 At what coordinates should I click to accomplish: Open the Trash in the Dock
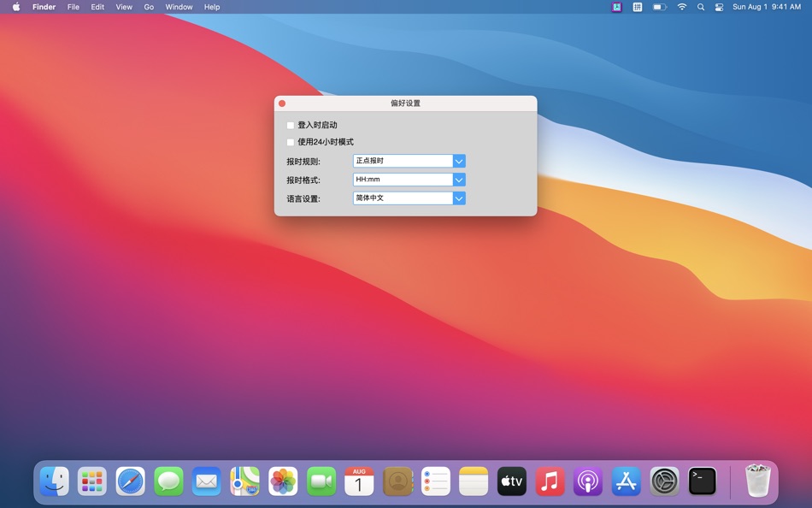coord(757,481)
